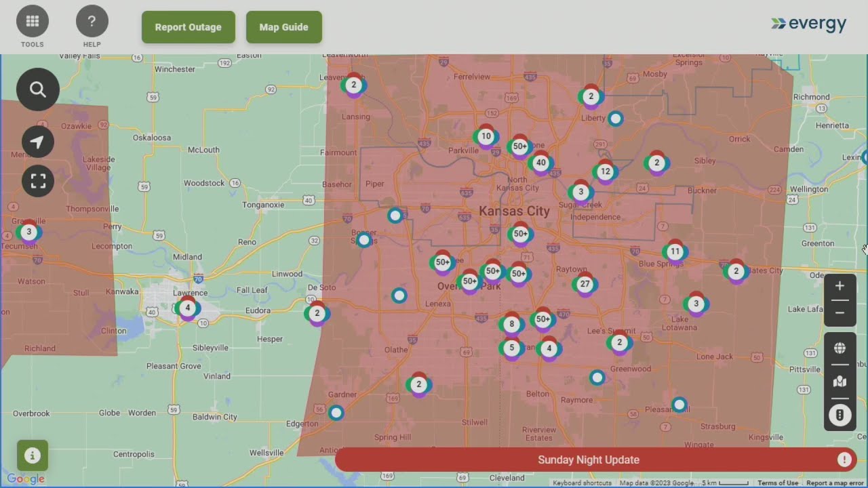Open the Help question mark icon
The width and height of the screenshot is (868, 488).
tap(92, 21)
